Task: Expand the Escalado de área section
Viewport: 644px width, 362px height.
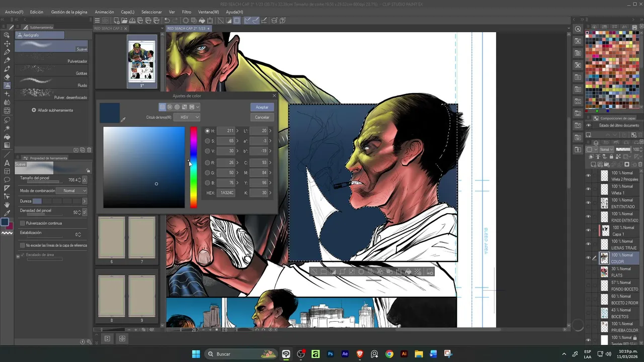Action: pos(18,256)
